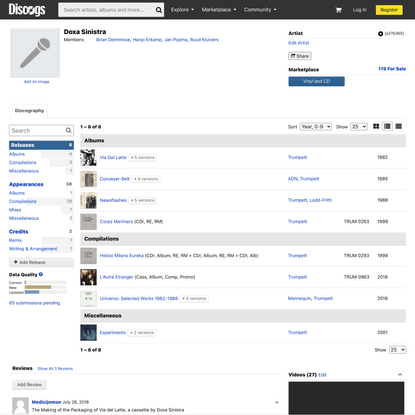
Task: Click the discography search magnifier icon
Action: point(68,130)
